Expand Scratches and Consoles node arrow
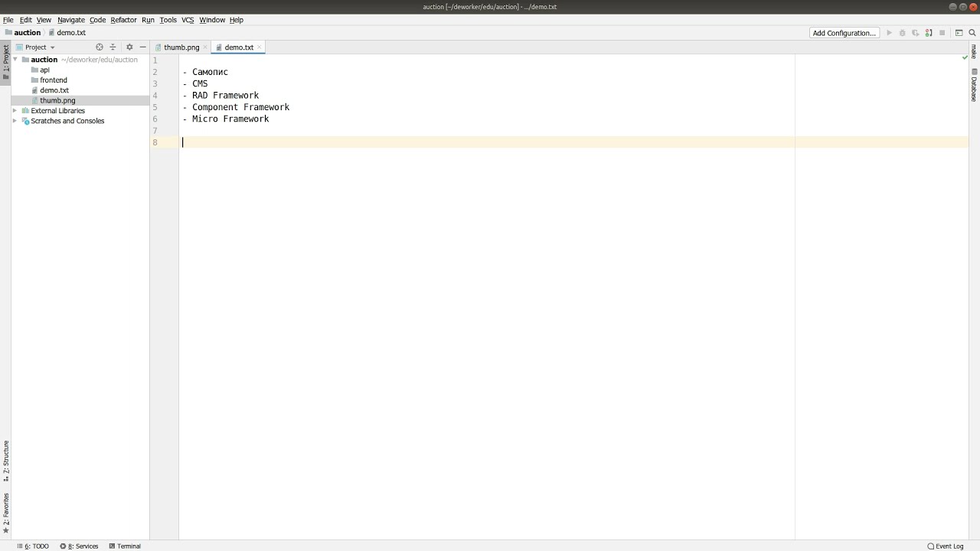The width and height of the screenshot is (980, 551). click(x=15, y=121)
